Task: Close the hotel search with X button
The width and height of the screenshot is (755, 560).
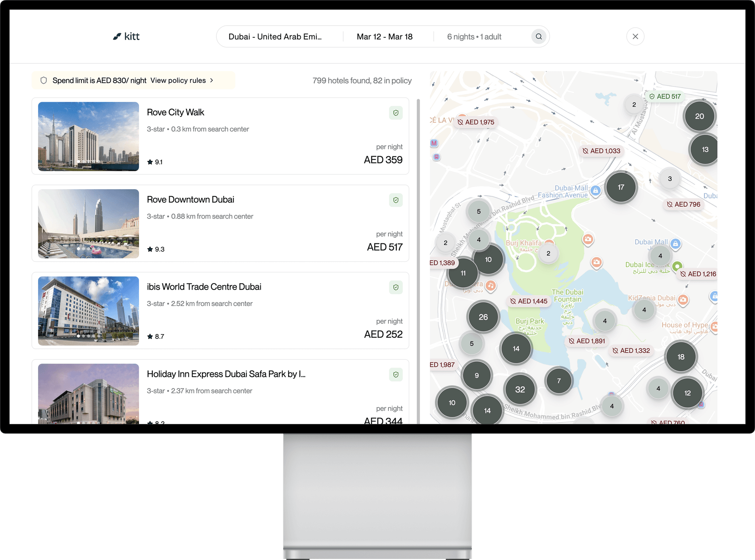Action: point(635,36)
